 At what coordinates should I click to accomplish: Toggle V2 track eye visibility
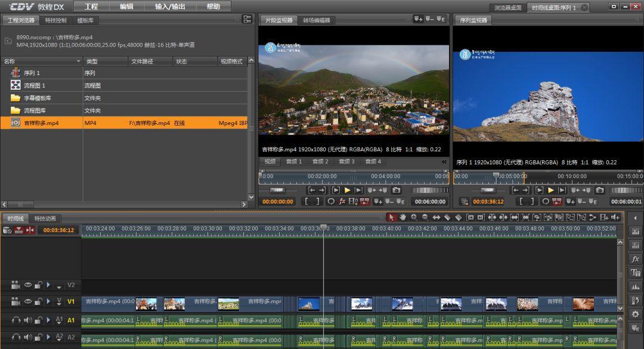click(27, 285)
